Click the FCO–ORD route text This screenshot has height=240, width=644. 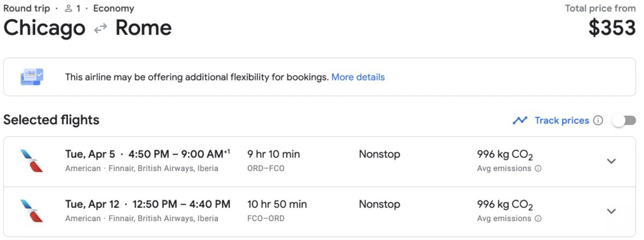pyautogui.click(x=266, y=218)
